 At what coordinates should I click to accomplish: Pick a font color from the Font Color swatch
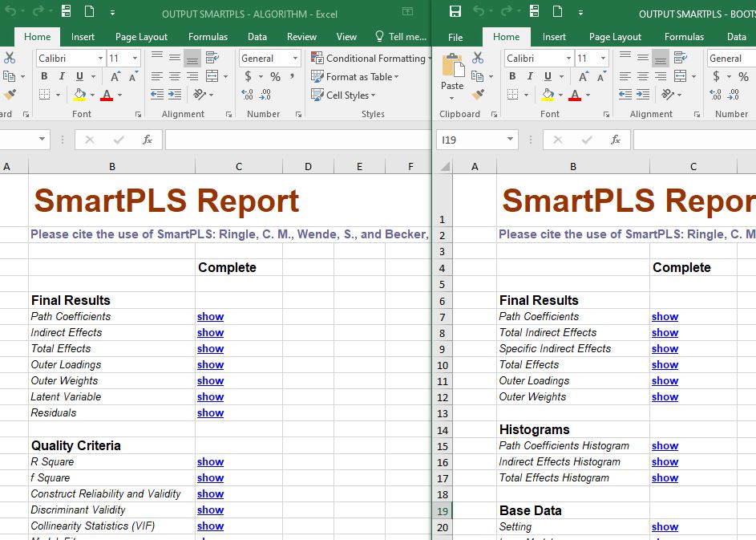coord(107,95)
